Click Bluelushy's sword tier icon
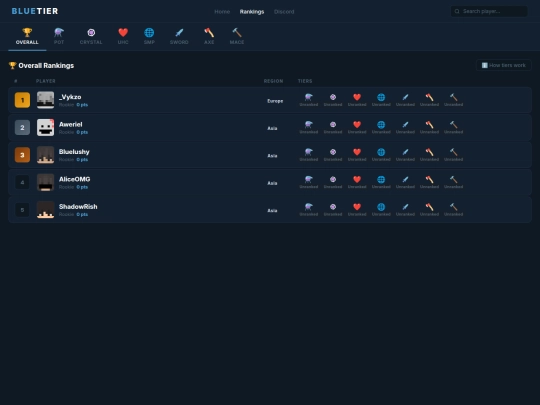The height and width of the screenshot is (405, 540). 405,152
